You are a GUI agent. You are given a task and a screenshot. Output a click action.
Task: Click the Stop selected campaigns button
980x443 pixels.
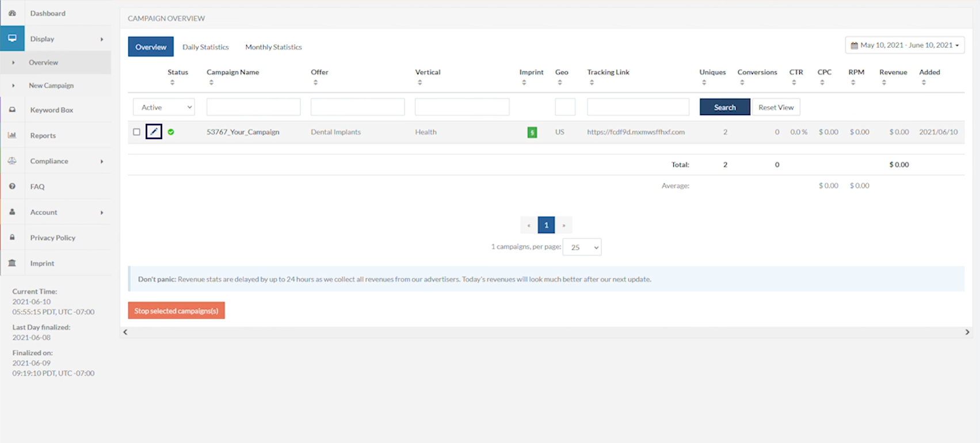click(176, 311)
